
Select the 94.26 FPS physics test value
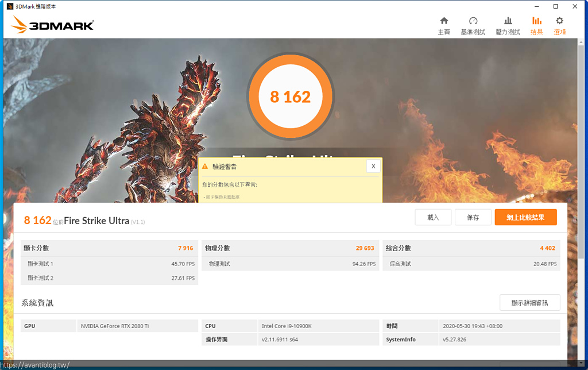point(364,264)
